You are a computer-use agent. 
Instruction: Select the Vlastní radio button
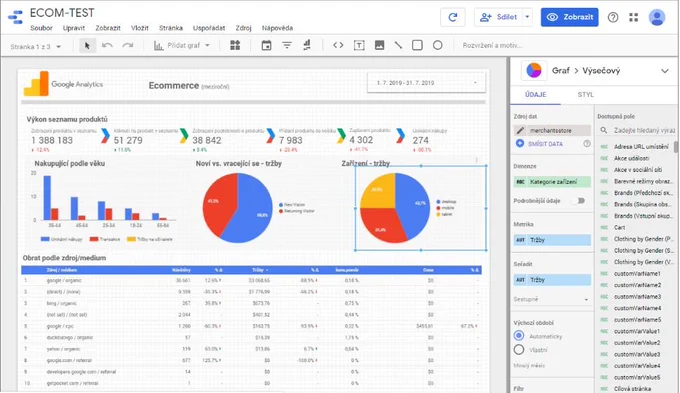tap(519, 350)
